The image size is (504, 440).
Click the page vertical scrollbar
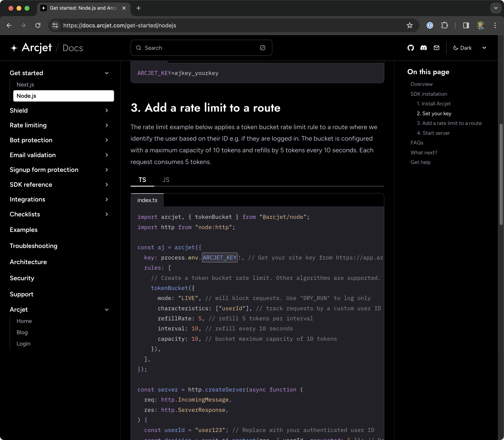(501, 174)
